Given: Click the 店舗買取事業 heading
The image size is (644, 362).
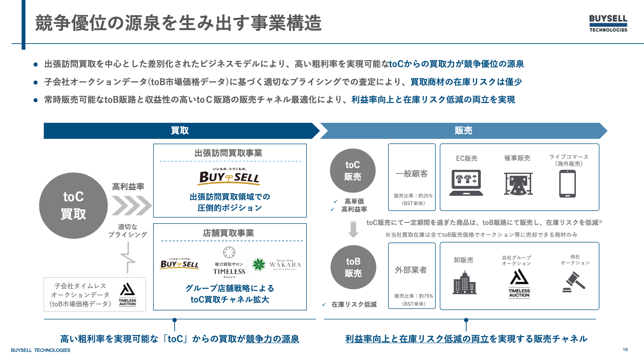Looking at the screenshot, I should pyautogui.click(x=229, y=233).
